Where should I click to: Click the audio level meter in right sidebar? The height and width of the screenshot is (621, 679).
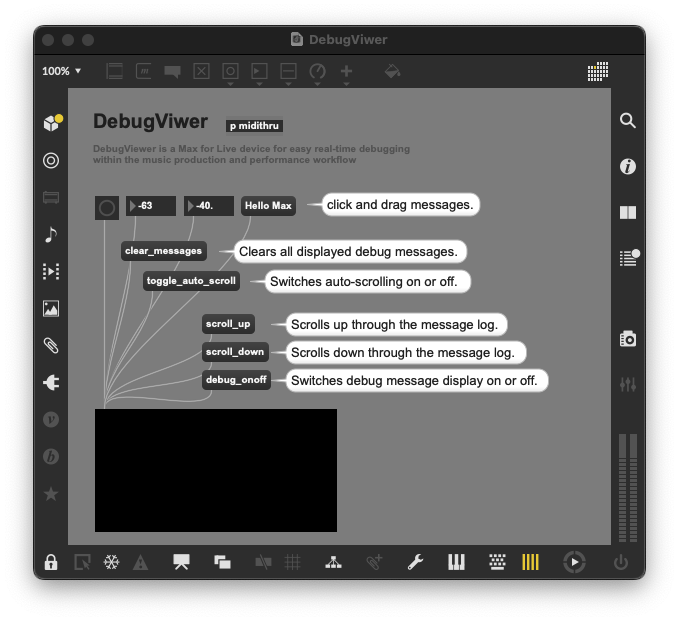point(627,488)
